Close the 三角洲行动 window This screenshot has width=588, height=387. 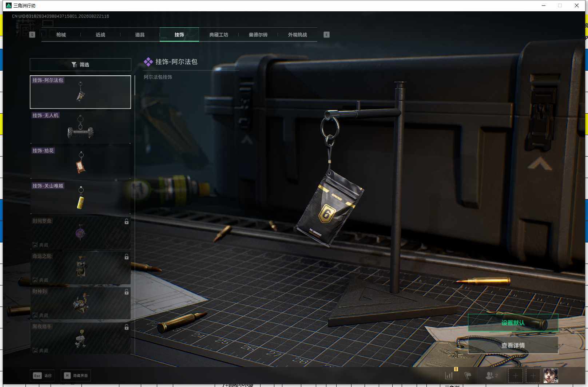(577, 5)
